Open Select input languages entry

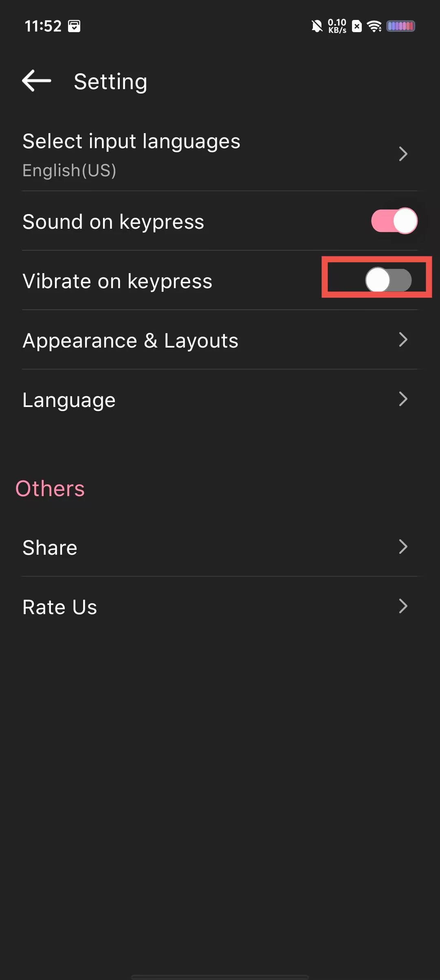tap(220, 155)
